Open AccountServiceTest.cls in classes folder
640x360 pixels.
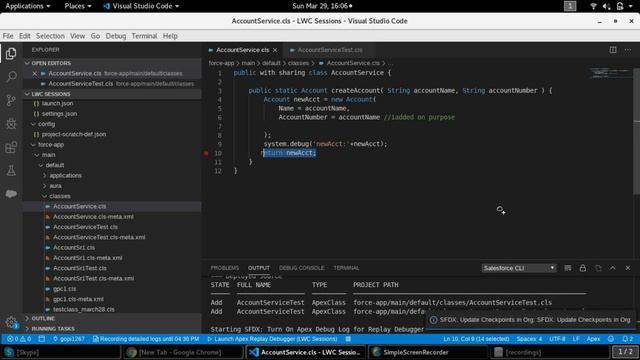[x=85, y=227]
